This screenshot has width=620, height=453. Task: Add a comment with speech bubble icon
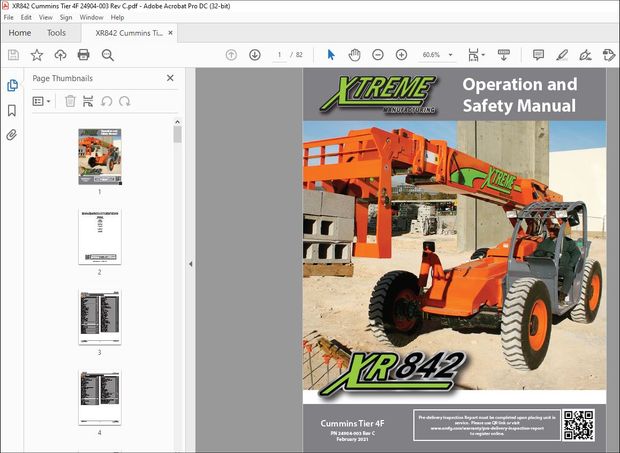click(x=538, y=55)
